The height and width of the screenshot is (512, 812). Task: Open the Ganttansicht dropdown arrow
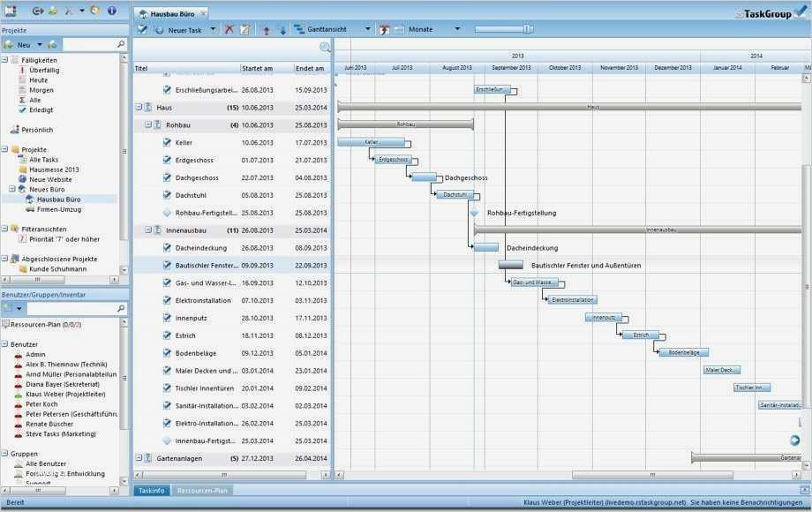tap(368, 29)
